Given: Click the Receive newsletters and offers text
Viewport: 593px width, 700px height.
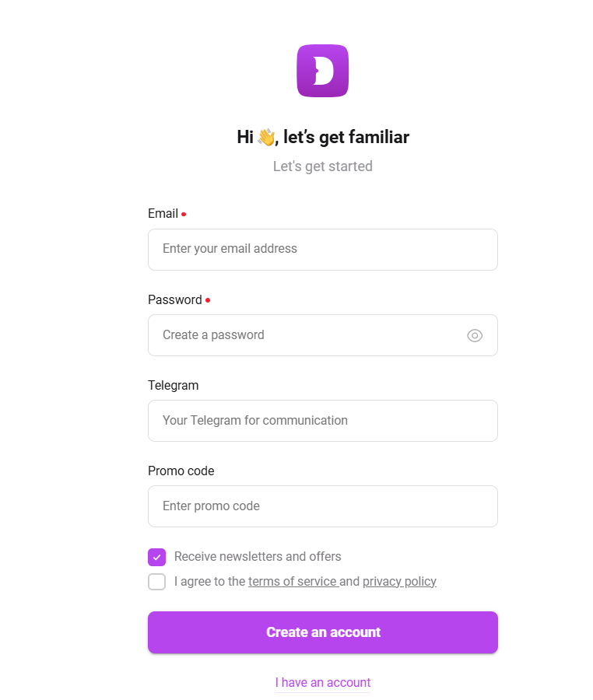Looking at the screenshot, I should [x=258, y=557].
